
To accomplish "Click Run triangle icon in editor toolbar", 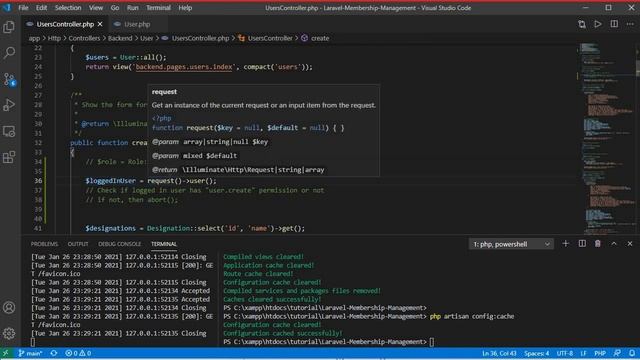I will [x=598, y=24].
